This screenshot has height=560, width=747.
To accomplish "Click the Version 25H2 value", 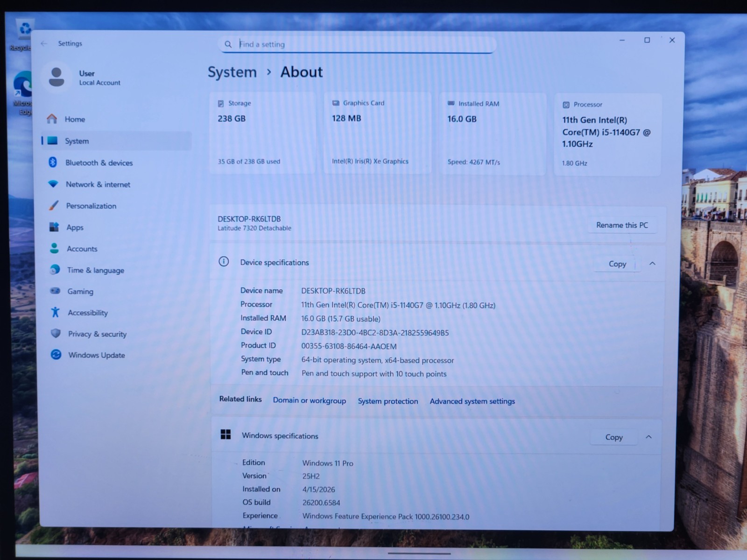I will (x=311, y=476).
